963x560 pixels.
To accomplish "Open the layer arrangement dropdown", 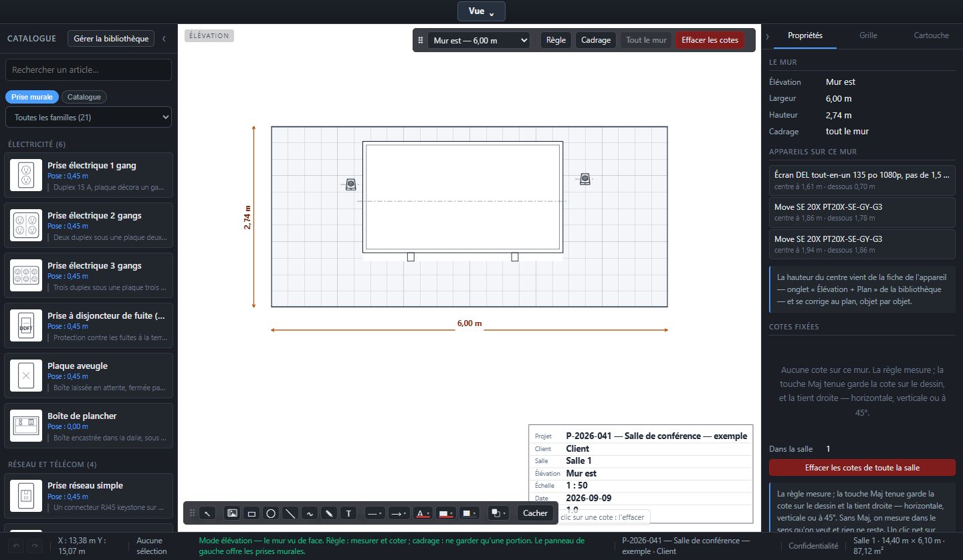I will pos(498,513).
